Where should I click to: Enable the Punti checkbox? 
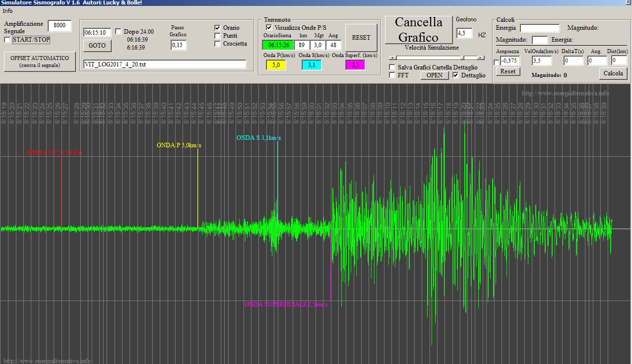(x=217, y=36)
